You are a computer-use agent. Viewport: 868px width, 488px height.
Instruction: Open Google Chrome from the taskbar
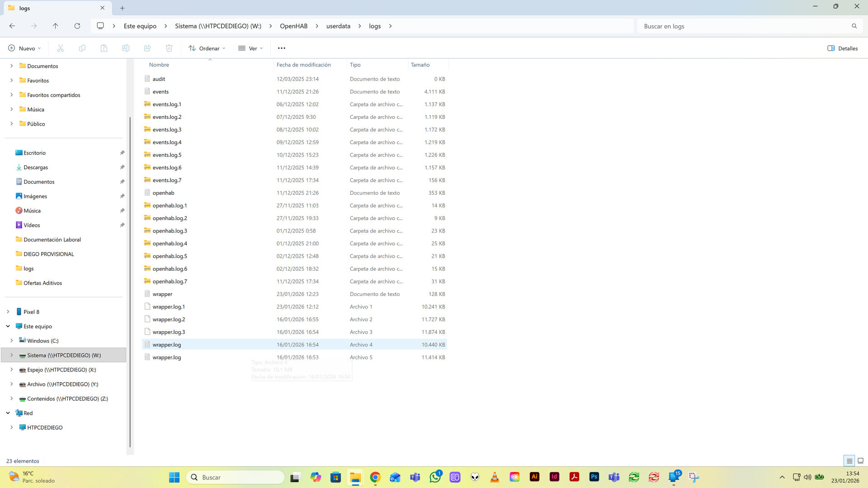[x=375, y=477]
